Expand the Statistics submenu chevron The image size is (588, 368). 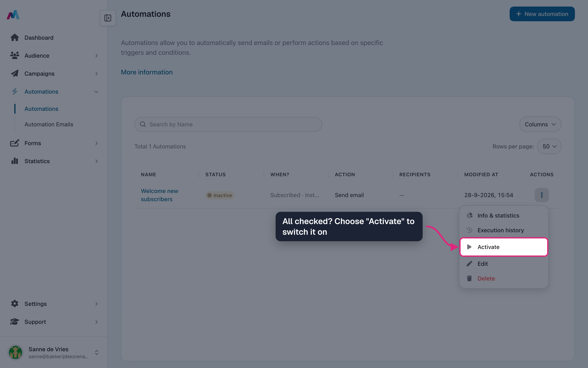(x=96, y=161)
